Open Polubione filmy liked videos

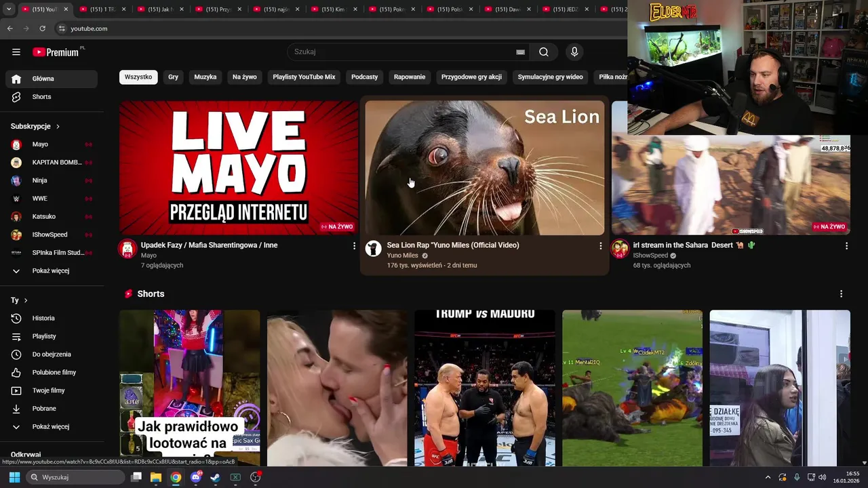coord(52,372)
